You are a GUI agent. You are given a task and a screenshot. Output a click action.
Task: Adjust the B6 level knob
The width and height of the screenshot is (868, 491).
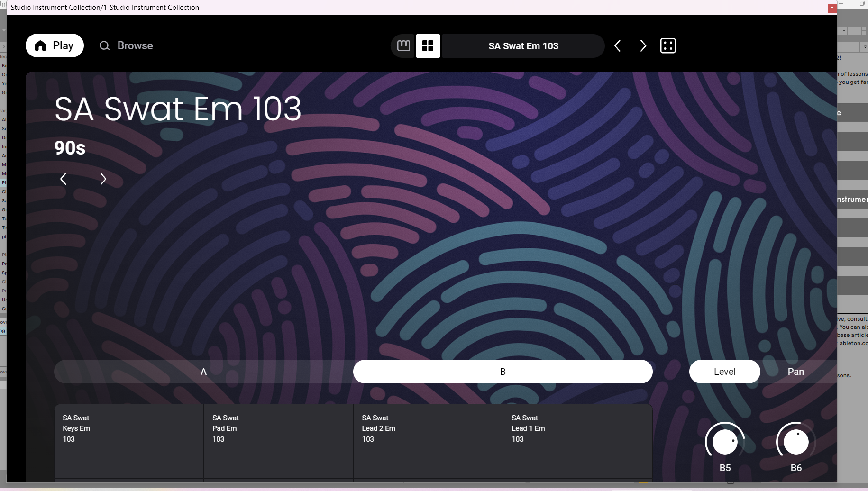[796, 442]
